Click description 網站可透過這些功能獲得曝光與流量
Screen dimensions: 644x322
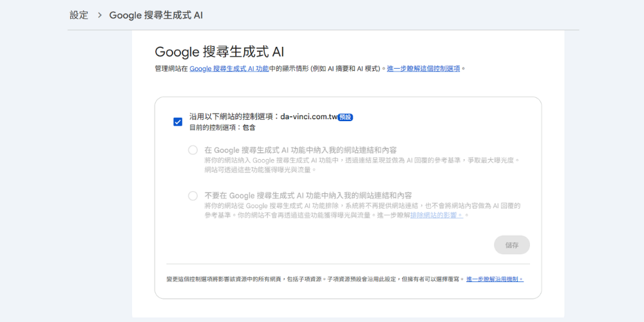260,169
